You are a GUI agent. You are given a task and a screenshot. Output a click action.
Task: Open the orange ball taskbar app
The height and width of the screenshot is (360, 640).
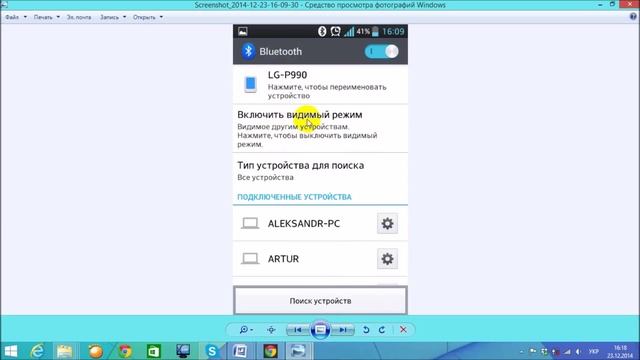(x=96, y=351)
